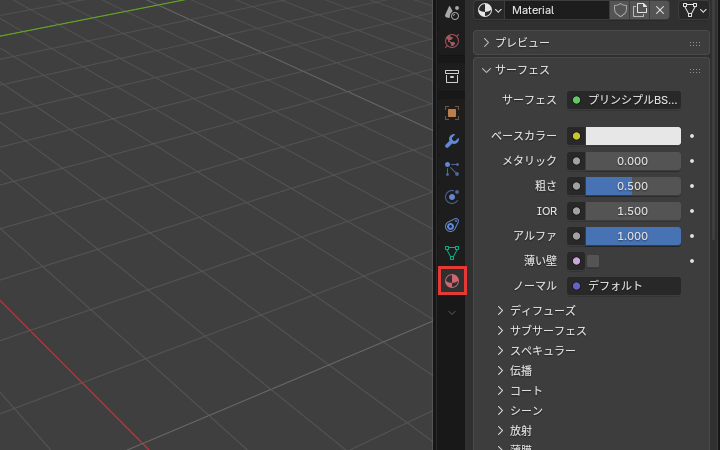Open the Object properties tab (orange square)

pos(452,113)
